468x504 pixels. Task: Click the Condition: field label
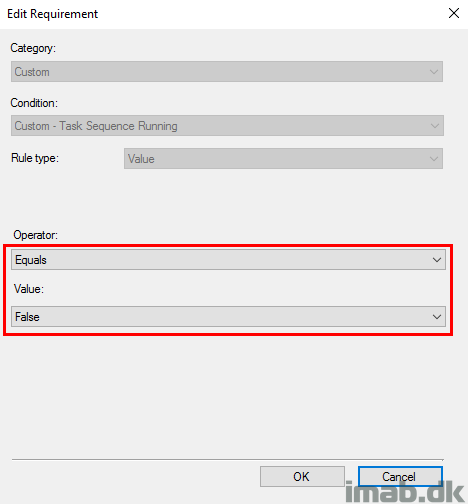click(34, 103)
